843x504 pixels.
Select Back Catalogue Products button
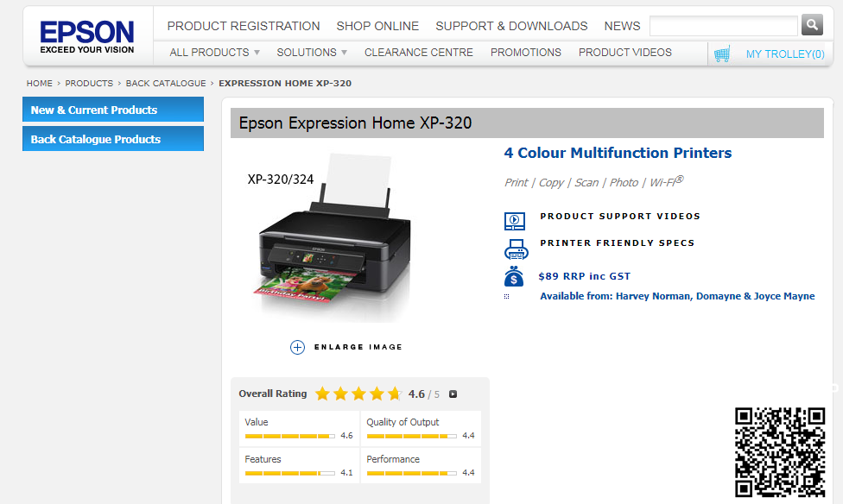[113, 139]
